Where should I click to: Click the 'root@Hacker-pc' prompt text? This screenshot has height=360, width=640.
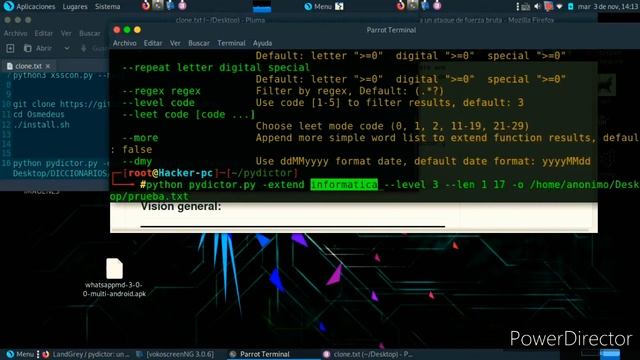[x=170, y=173]
